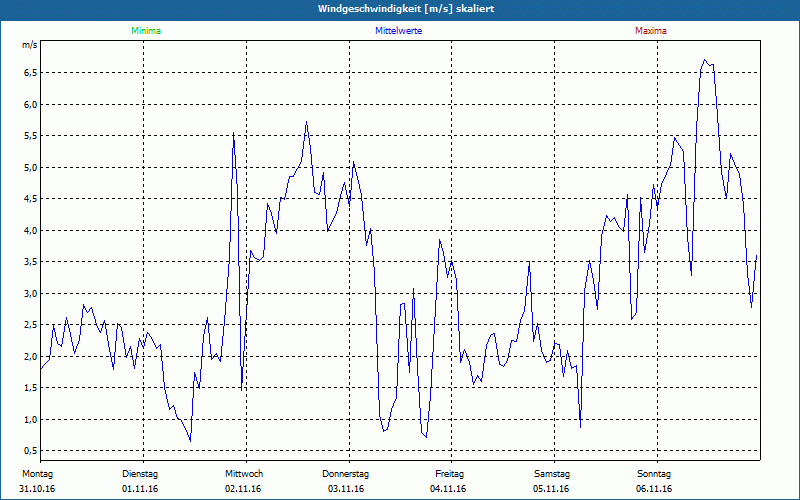Screen dimensions: 800x500
Task: Click the 4,0 y-axis value
Action: pos(31,231)
